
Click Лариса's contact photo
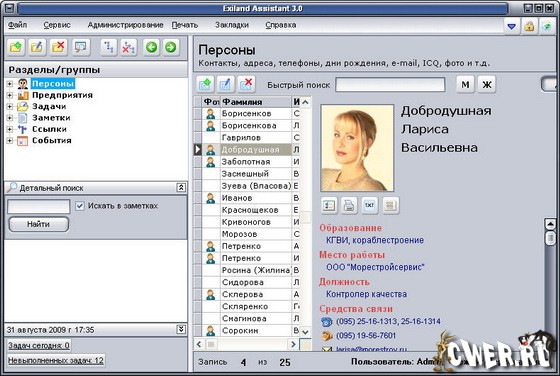(x=357, y=148)
